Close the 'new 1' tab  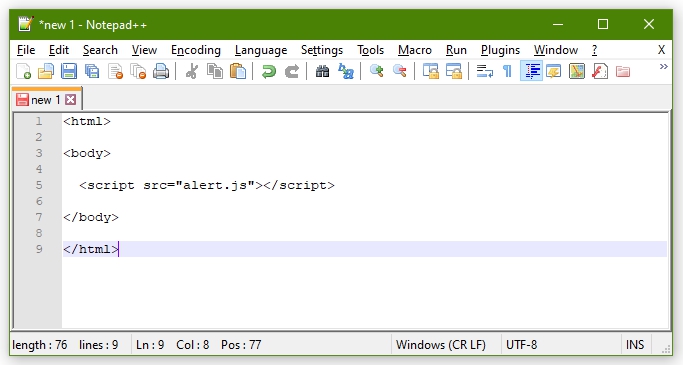[71, 100]
